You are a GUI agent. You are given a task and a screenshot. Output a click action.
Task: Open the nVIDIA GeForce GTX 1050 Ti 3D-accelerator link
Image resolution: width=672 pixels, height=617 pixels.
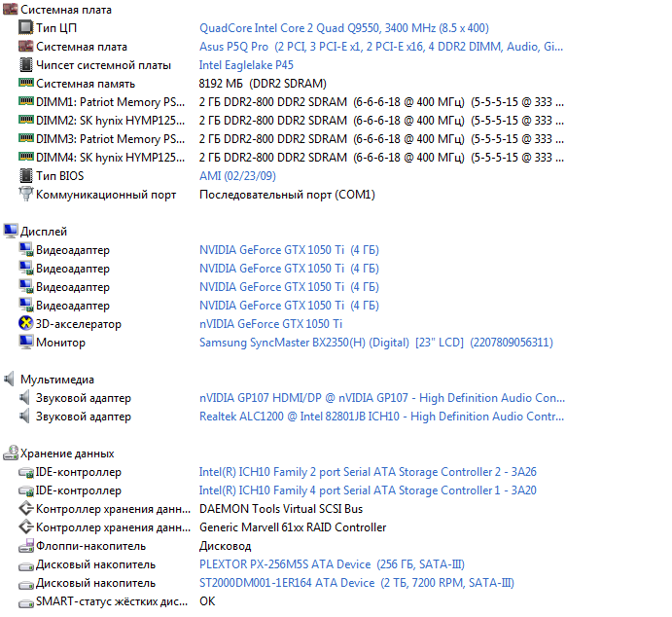[270, 324]
